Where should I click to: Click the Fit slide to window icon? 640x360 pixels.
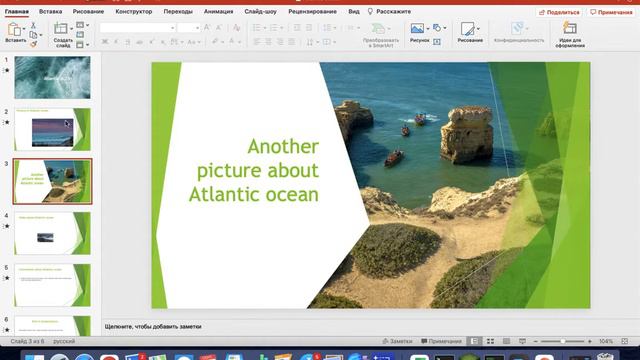point(624,341)
